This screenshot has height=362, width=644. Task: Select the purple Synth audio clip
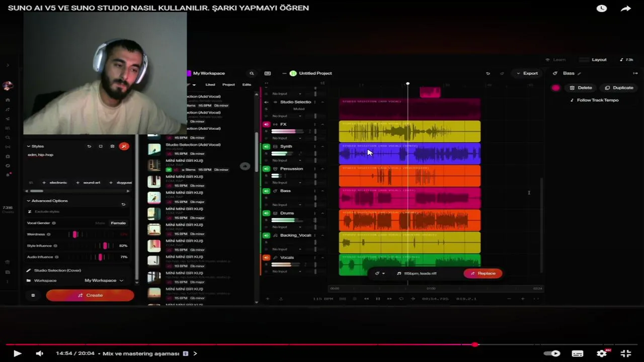point(410,153)
